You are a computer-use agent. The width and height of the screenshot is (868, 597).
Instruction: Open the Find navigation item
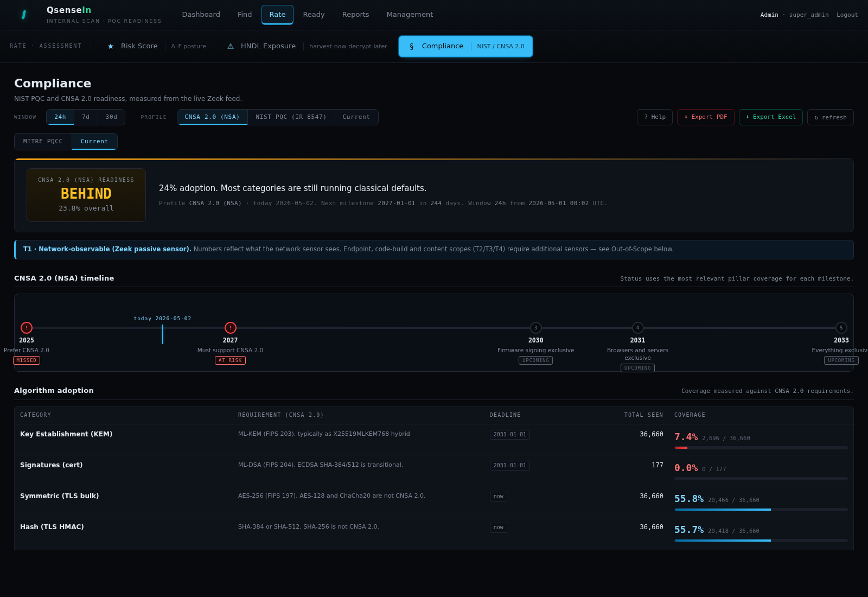pyautogui.click(x=245, y=15)
